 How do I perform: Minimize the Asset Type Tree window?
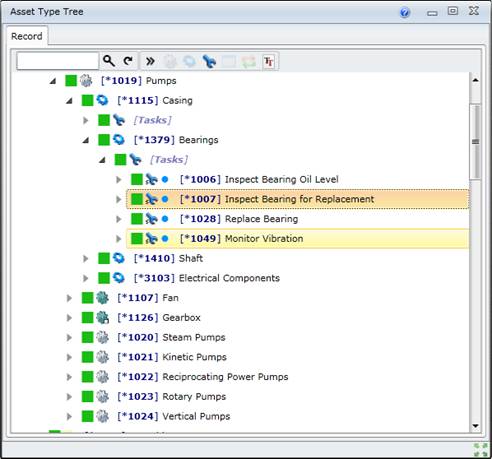432,13
